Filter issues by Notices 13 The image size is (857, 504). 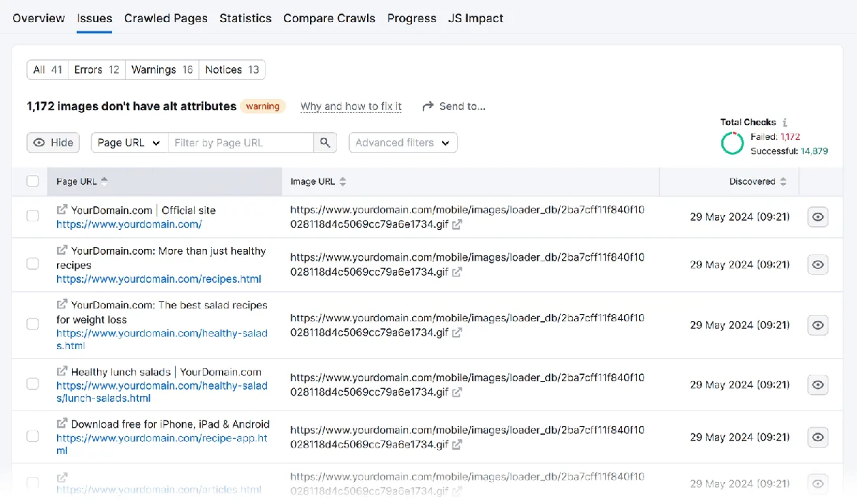point(232,69)
